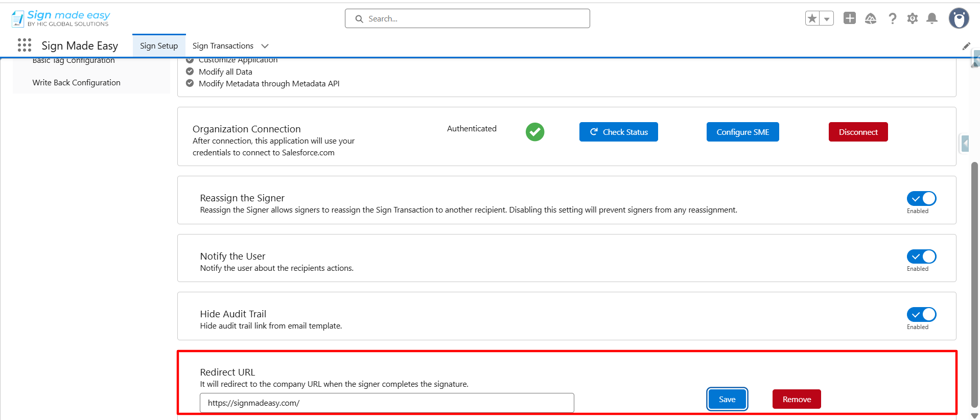This screenshot has width=980, height=420.
Task: Expand the collapsed right side panel arrow
Action: [965, 144]
